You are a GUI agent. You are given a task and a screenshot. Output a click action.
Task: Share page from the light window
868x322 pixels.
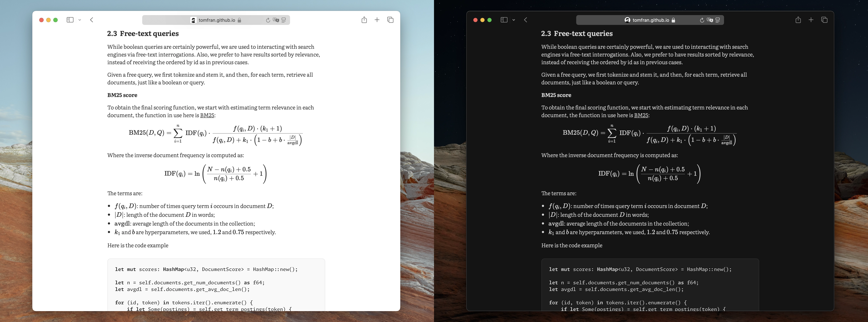tap(364, 20)
